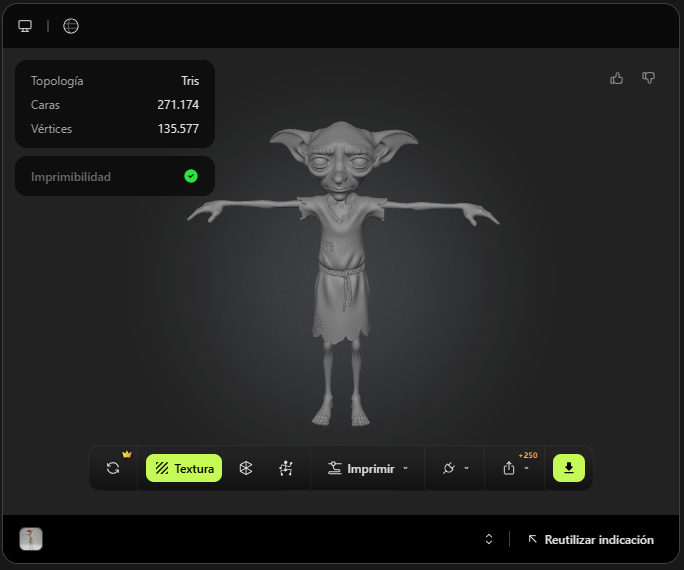Open the remesh polygon icon
This screenshot has height=570, width=684.
[x=246, y=468]
